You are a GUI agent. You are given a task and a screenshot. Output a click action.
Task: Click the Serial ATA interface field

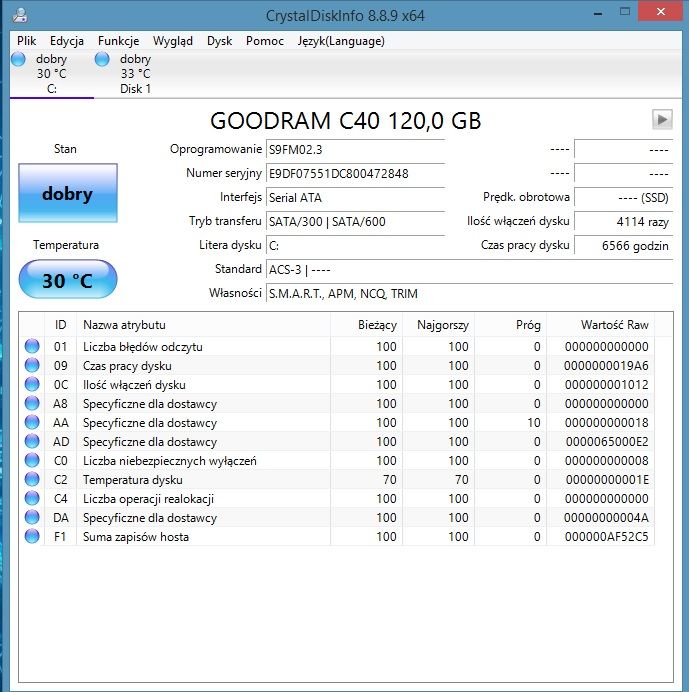(355, 198)
